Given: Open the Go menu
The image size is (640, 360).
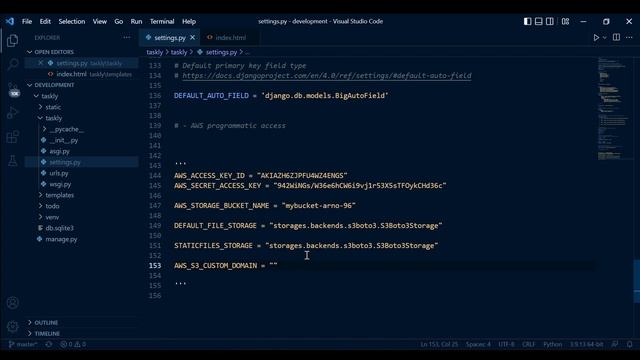Looking at the screenshot, I should [119, 21].
